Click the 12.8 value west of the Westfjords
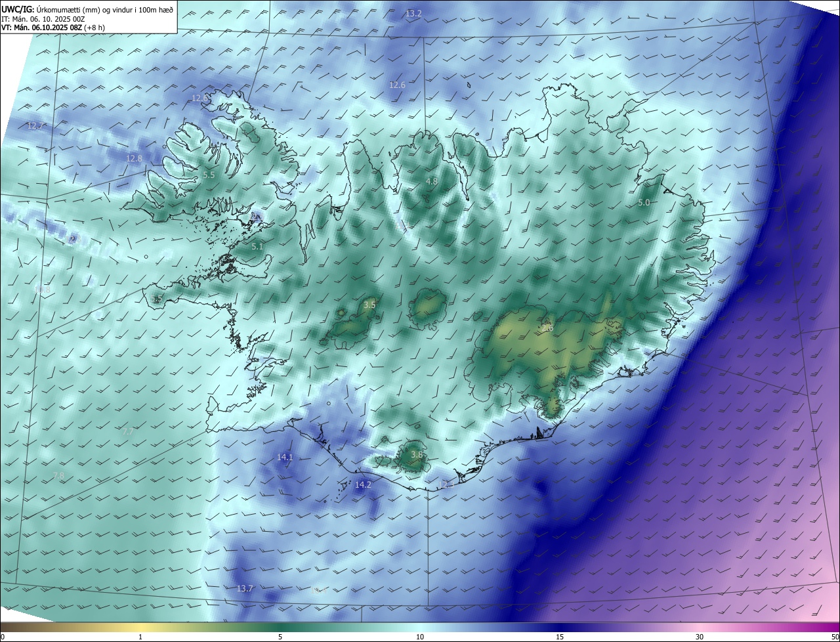This screenshot has height=642, width=840. (x=134, y=158)
